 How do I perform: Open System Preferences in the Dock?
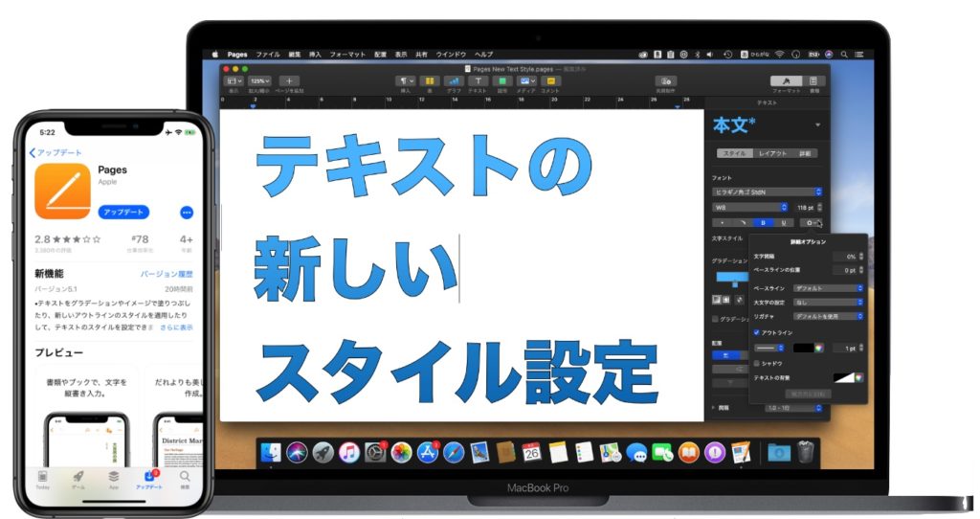[375, 452]
